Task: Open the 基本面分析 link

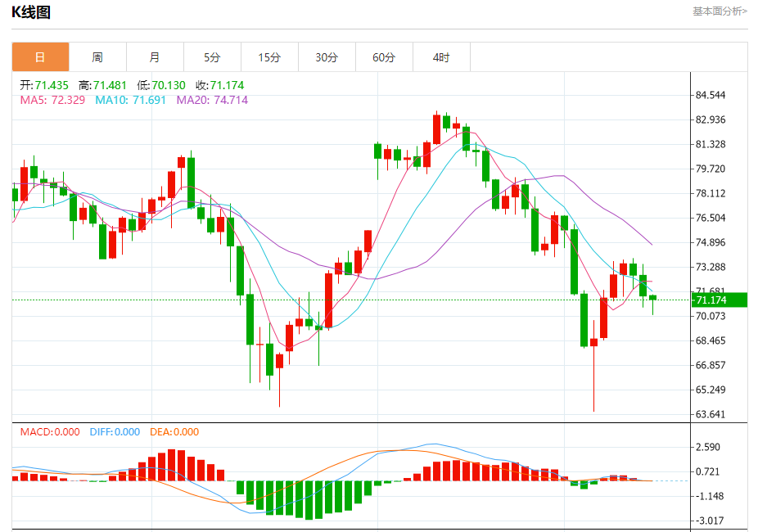Action: pos(720,11)
